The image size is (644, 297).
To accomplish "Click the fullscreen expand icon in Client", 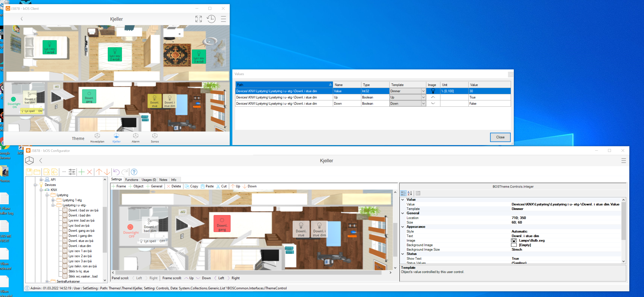I will (x=198, y=19).
